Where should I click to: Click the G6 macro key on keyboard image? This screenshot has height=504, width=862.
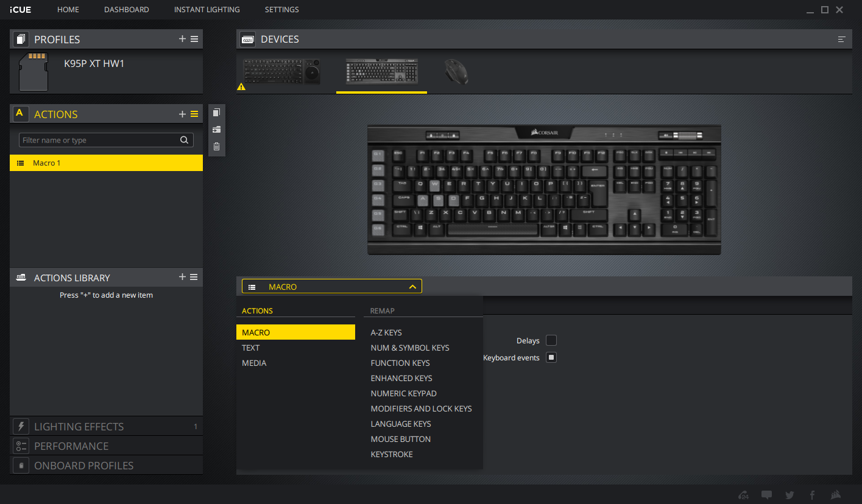[x=378, y=229]
